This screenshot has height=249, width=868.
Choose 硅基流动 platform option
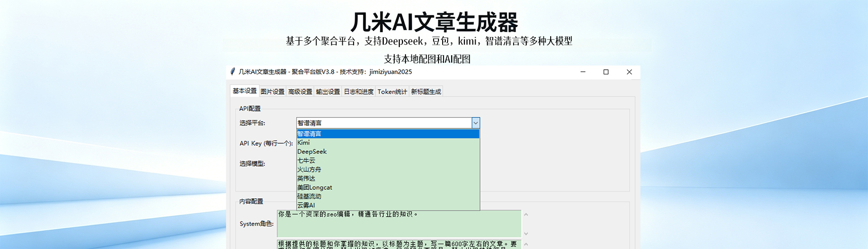(x=388, y=196)
